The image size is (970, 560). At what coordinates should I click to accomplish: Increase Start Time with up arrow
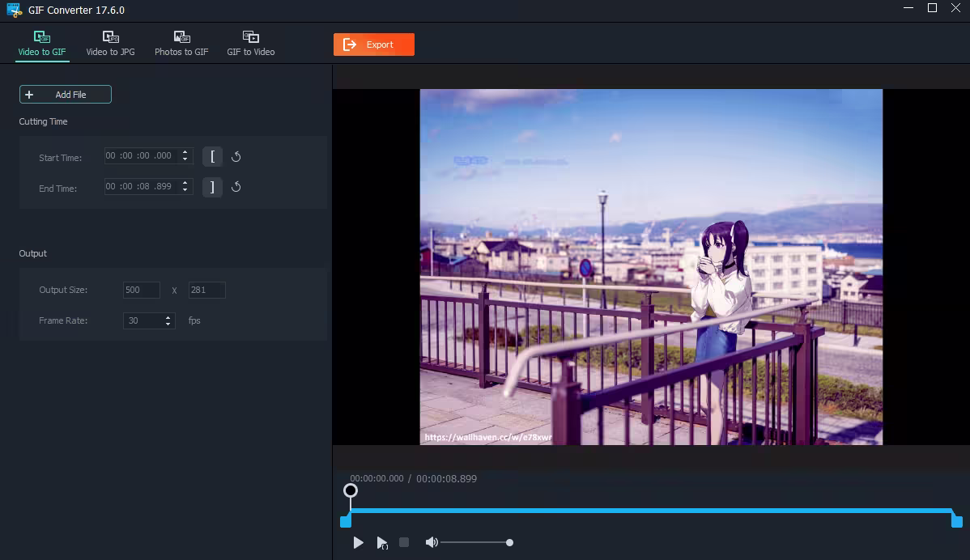coord(185,152)
